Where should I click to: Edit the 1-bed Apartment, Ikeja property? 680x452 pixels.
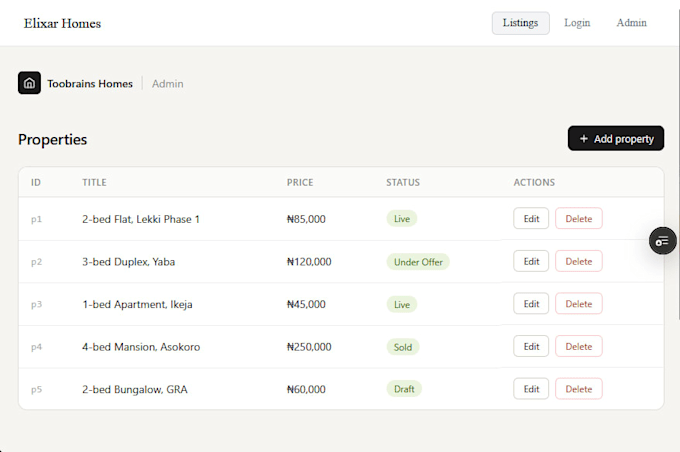531,304
